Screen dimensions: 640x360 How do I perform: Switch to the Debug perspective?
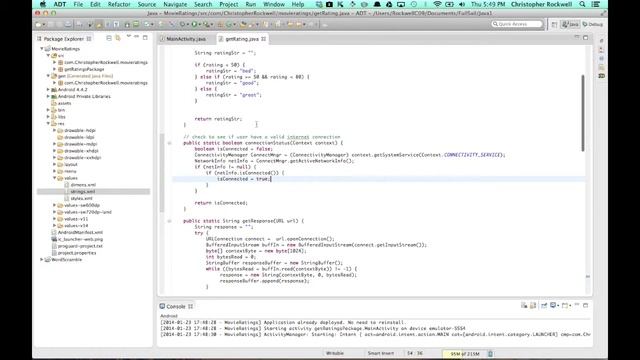pyautogui.click(x=593, y=24)
